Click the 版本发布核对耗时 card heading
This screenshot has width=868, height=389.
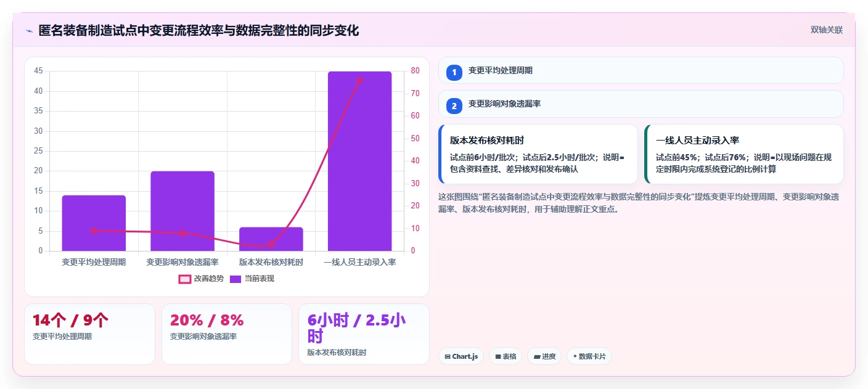[487, 141]
